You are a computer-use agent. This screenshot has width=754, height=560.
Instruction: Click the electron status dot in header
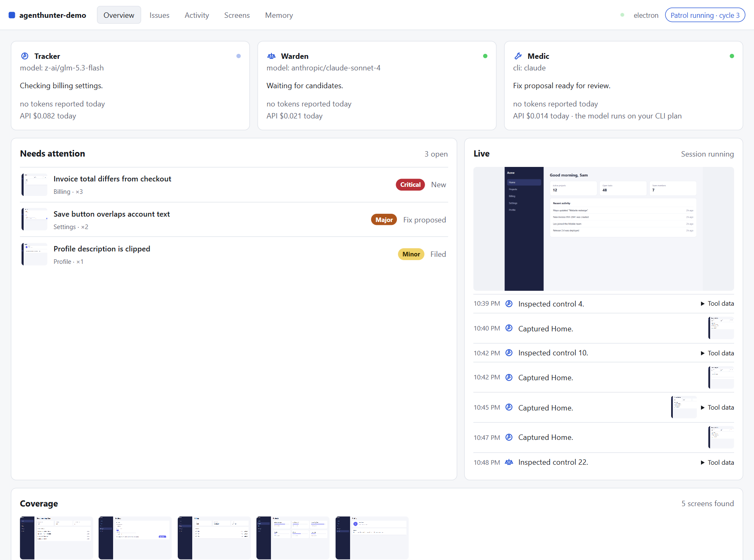point(622,15)
